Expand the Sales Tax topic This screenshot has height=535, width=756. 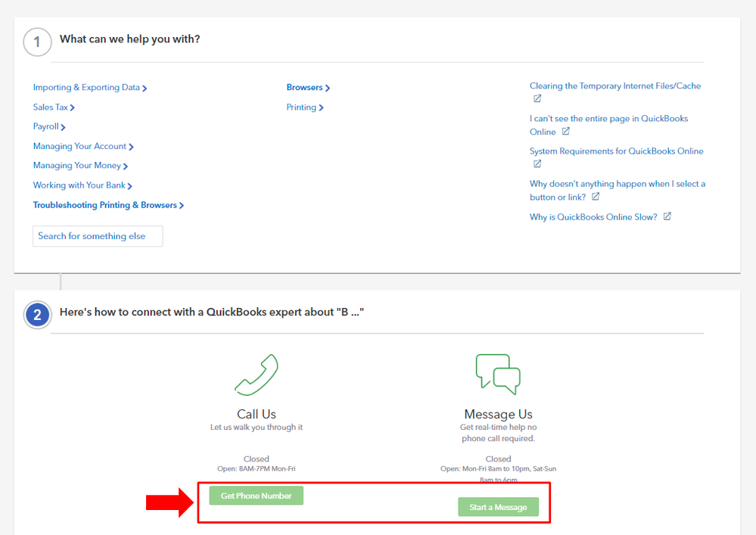(53, 107)
